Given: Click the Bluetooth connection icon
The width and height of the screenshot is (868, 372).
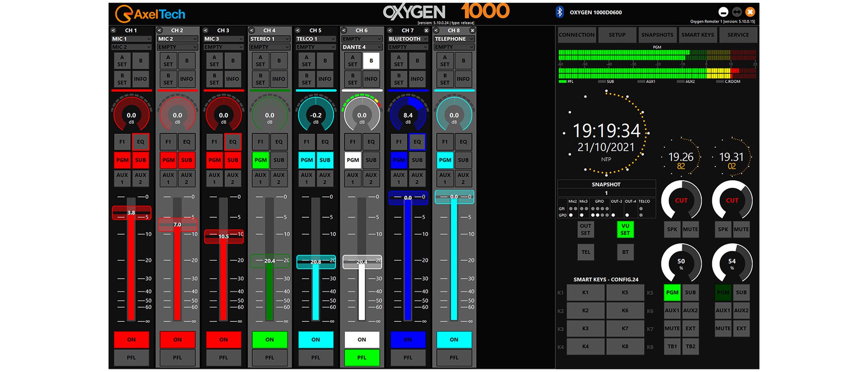Looking at the screenshot, I should coord(560,12).
